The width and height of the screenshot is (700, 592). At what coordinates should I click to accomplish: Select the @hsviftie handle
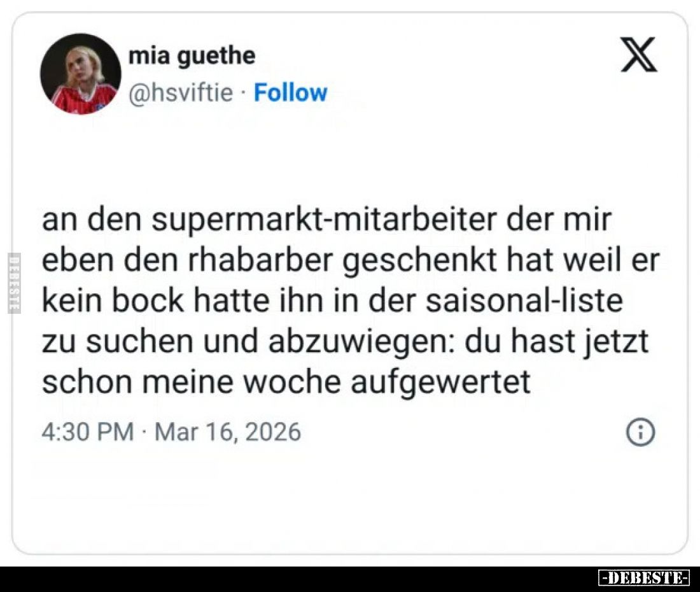180,94
